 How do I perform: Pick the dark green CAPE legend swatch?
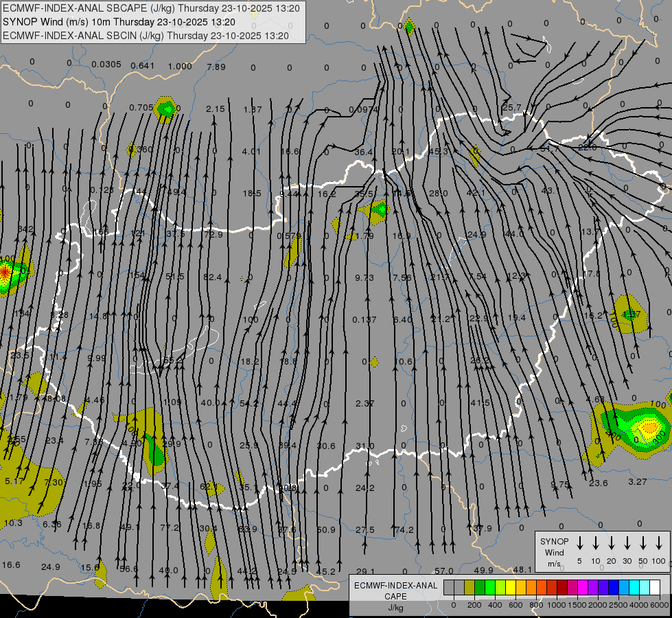pyautogui.click(x=480, y=587)
